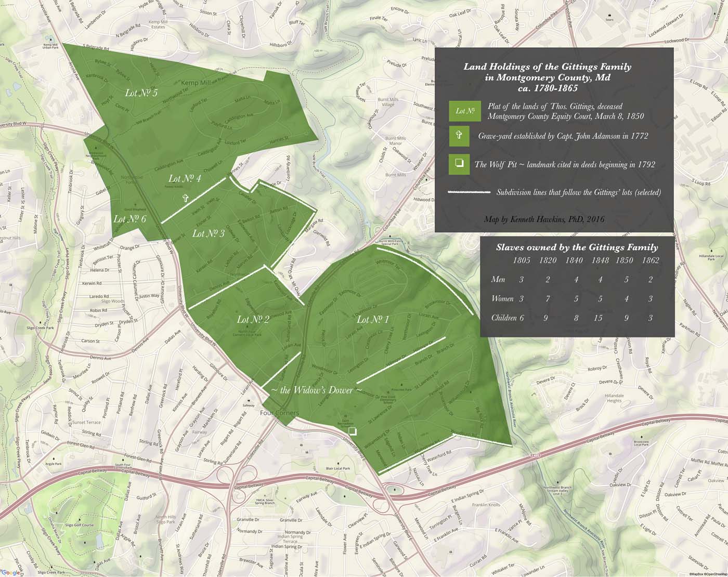The image size is (728, 577).
Task: Click the green Lot Nº legend swatch
Action: (464, 111)
